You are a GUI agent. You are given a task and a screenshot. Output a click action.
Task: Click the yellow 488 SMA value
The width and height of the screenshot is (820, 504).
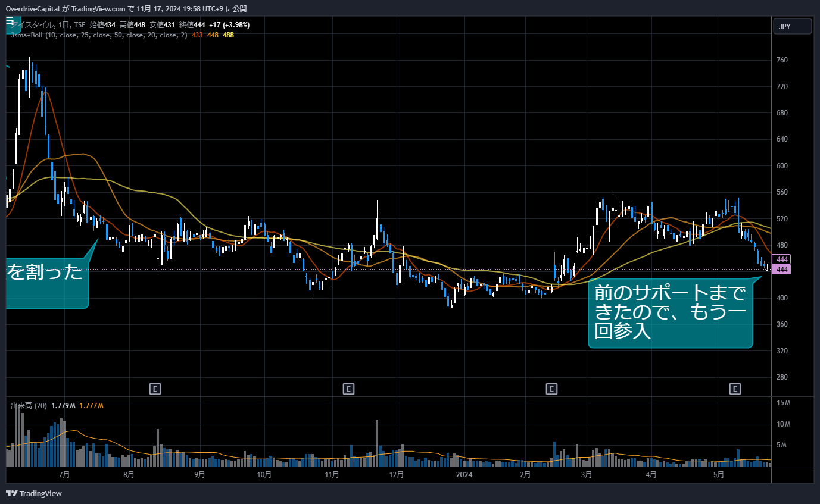(228, 35)
